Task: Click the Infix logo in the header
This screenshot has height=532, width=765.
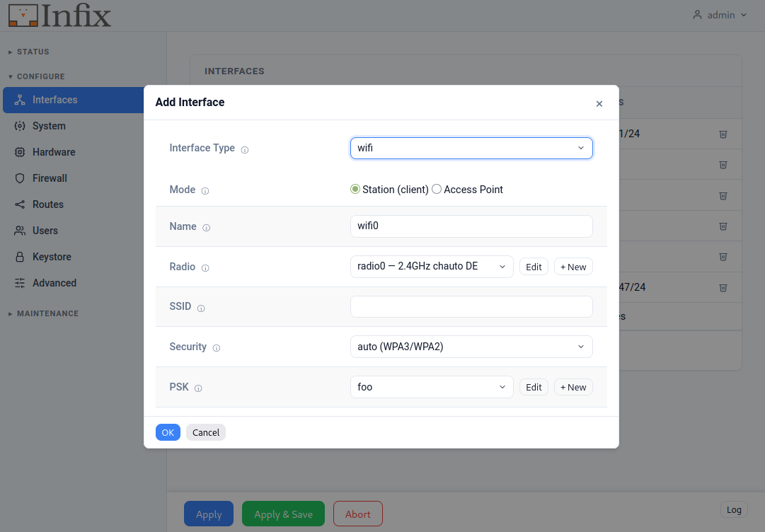Action: (59, 16)
